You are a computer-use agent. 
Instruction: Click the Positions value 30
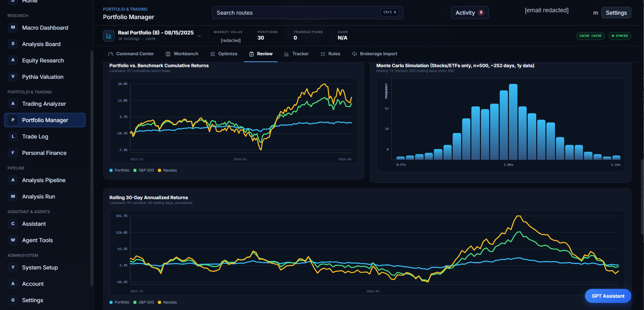coord(261,38)
